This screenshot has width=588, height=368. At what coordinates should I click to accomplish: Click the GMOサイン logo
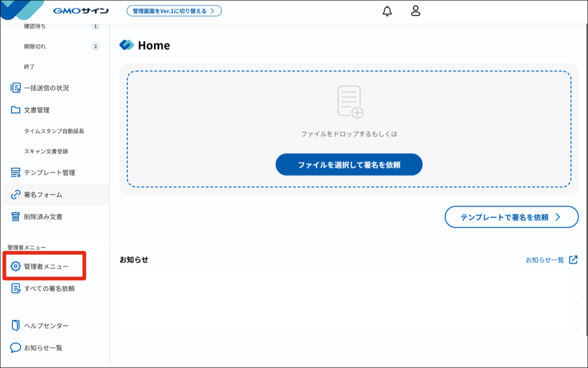coord(81,11)
